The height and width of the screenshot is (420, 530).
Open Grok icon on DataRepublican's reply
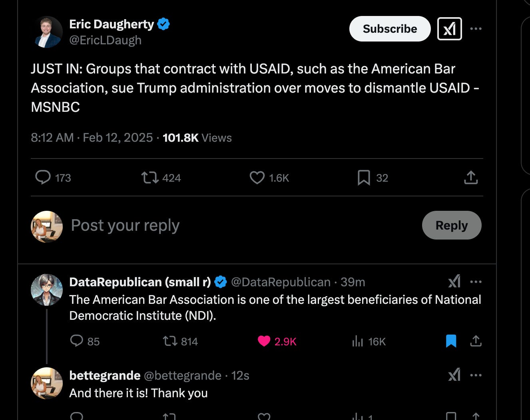tap(454, 282)
